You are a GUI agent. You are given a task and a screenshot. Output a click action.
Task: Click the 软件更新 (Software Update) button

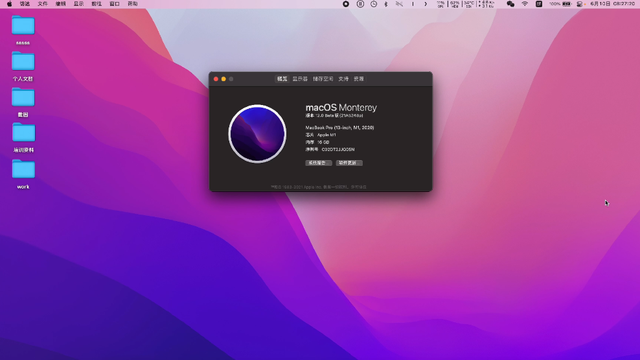(349, 163)
